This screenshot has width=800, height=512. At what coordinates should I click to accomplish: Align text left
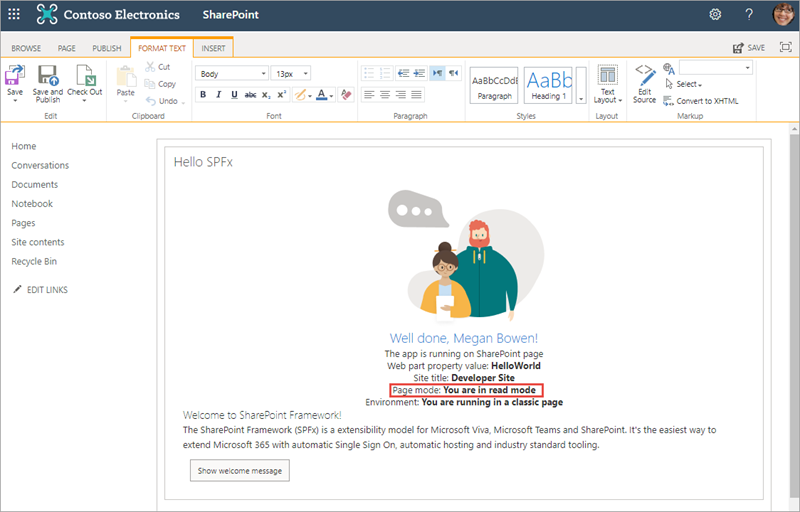369,94
